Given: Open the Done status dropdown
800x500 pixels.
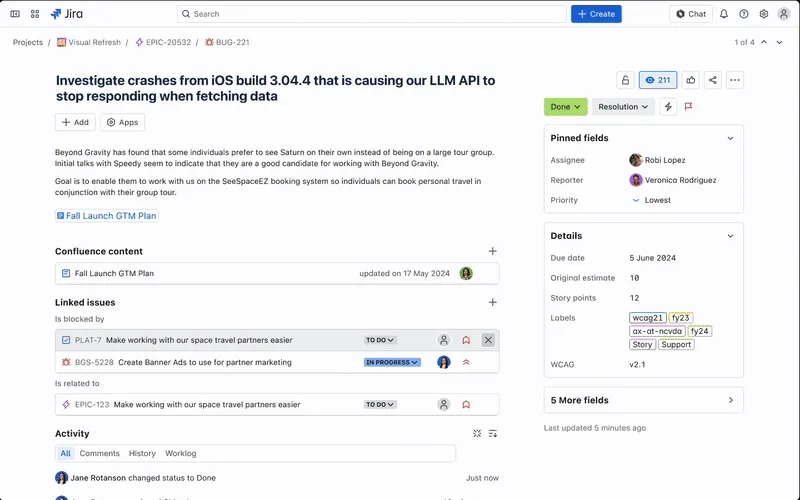Looking at the screenshot, I should click(x=565, y=107).
